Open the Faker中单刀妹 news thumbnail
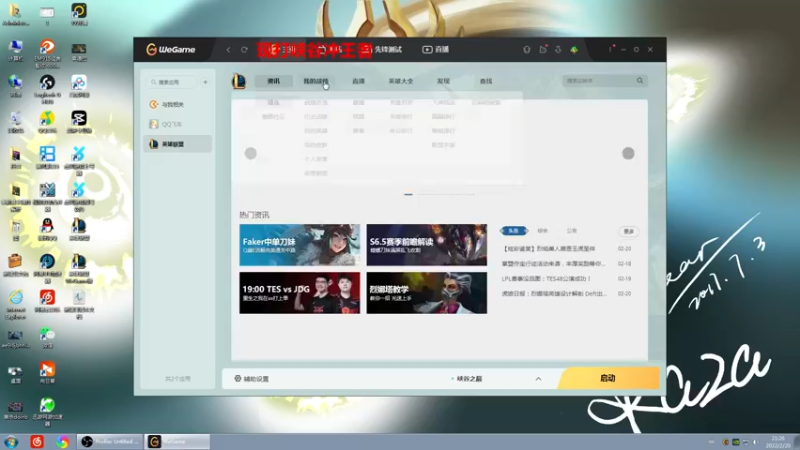This screenshot has width=800, height=450. pos(299,245)
